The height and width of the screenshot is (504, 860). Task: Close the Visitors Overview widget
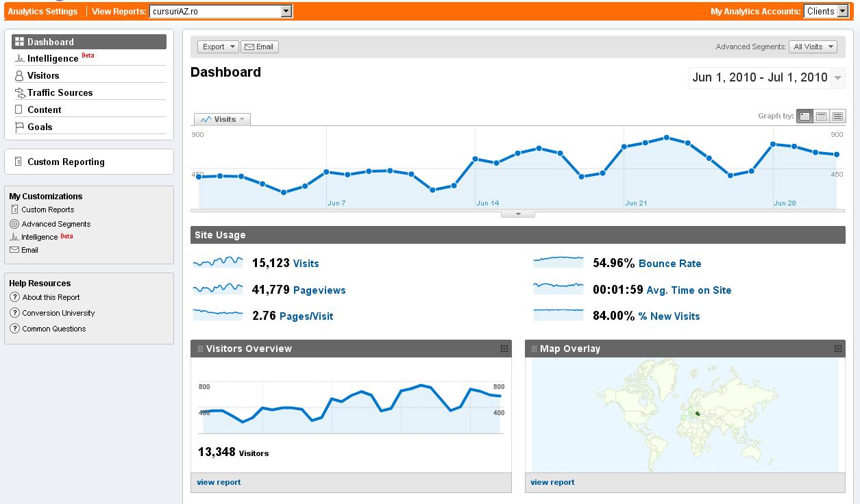504,349
